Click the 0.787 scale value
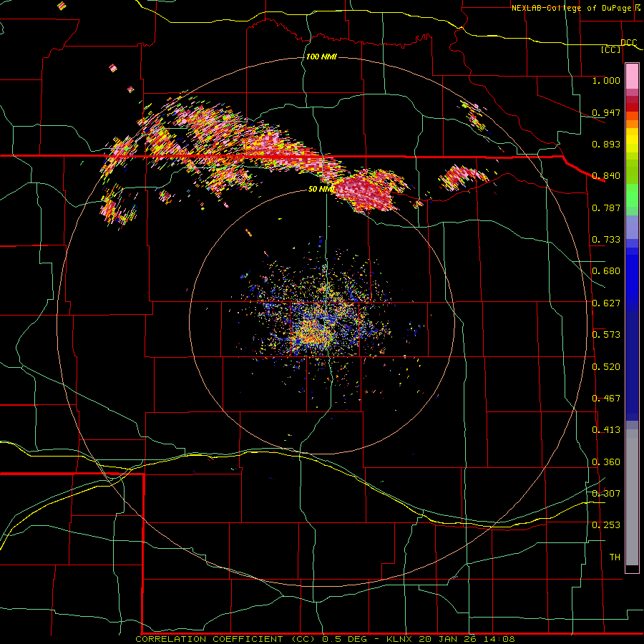The width and height of the screenshot is (644, 644). pyautogui.click(x=606, y=208)
